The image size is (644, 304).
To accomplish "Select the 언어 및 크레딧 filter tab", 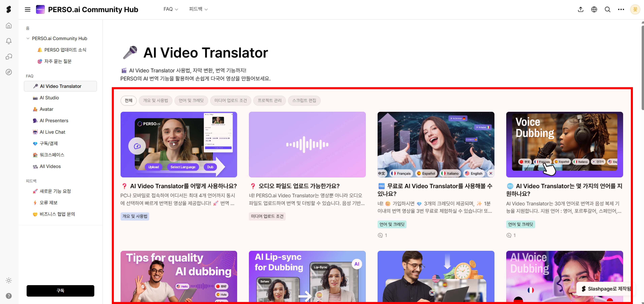I will pos(191,100).
